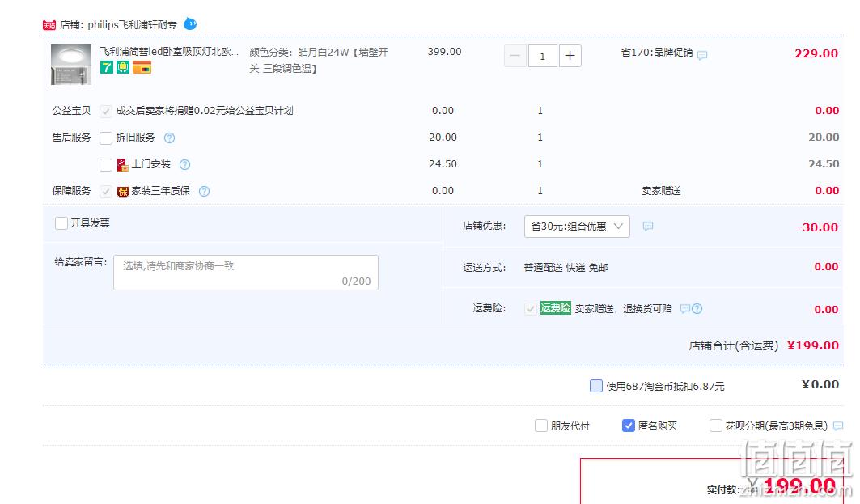Click the help icon beside 上门安装
Viewport: 860px width, 504px height.
[184, 164]
